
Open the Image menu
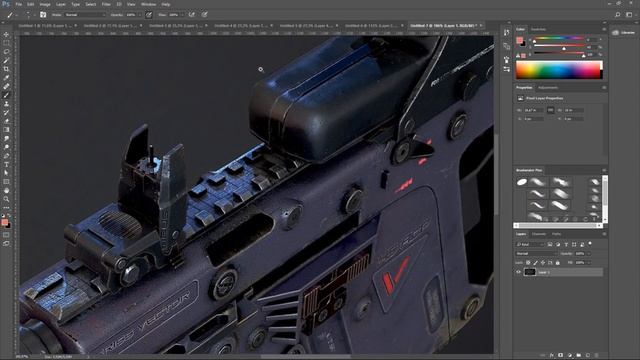(x=45, y=4)
